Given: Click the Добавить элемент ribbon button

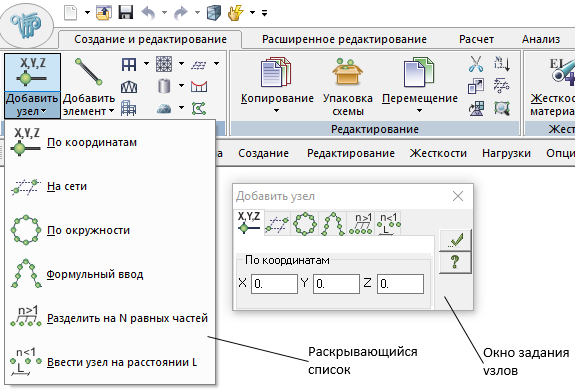Looking at the screenshot, I should pos(89,86).
